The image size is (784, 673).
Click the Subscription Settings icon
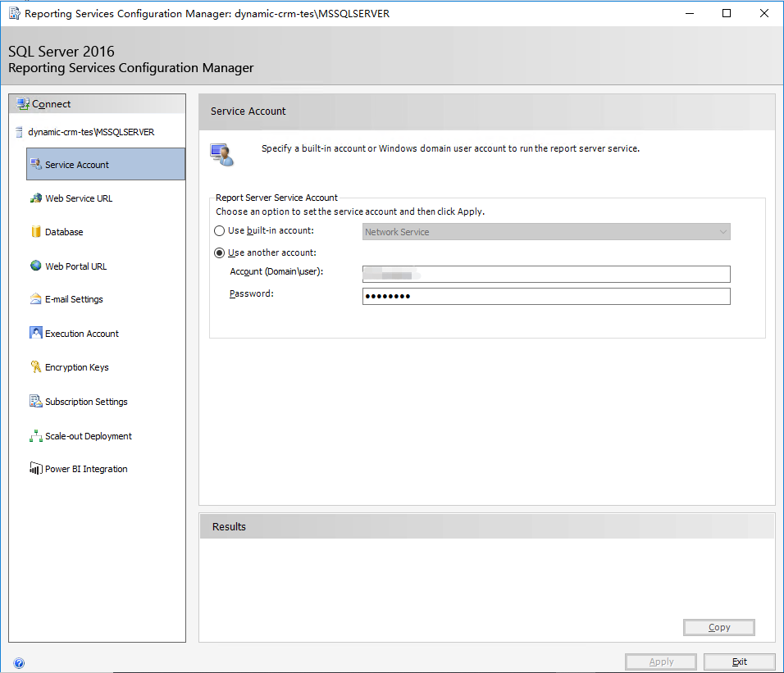click(x=36, y=401)
